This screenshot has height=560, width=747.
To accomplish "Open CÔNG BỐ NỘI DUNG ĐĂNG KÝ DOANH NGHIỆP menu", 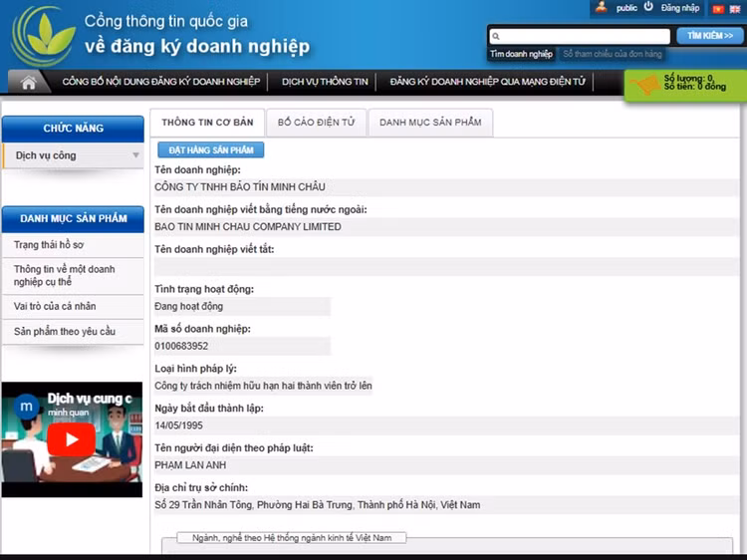I will tap(160, 82).
